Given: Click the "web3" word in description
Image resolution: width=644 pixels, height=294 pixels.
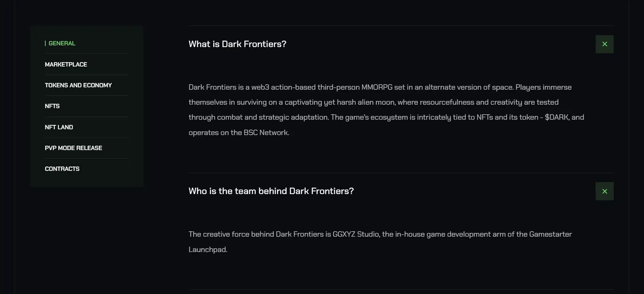Looking at the screenshot, I should [x=260, y=87].
